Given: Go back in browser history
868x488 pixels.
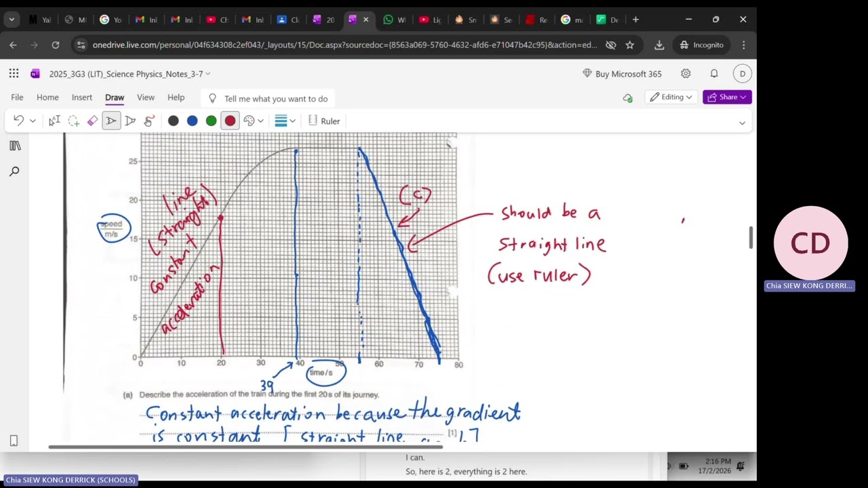Looking at the screenshot, I should (x=13, y=45).
